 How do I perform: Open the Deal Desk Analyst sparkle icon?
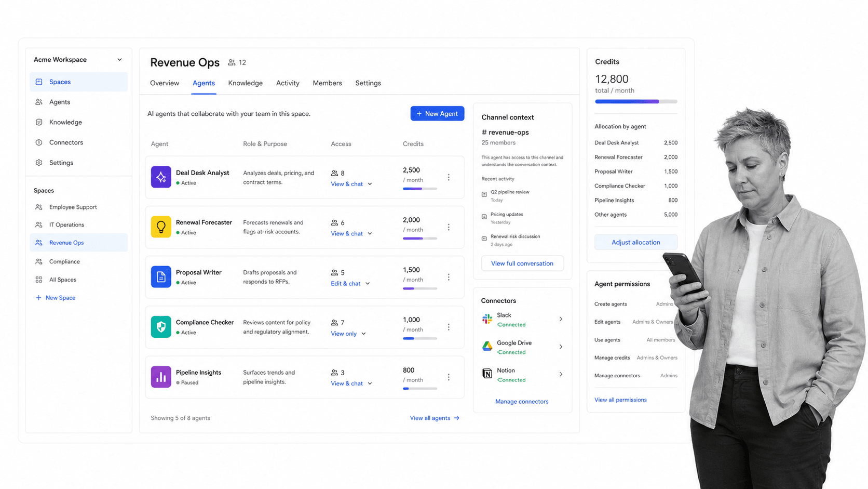coord(161,177)
